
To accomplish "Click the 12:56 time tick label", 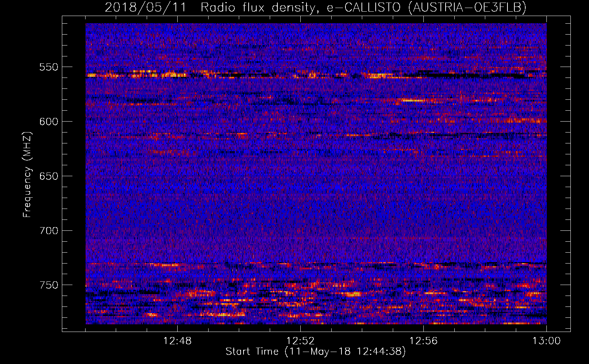I will coord(424,341).
